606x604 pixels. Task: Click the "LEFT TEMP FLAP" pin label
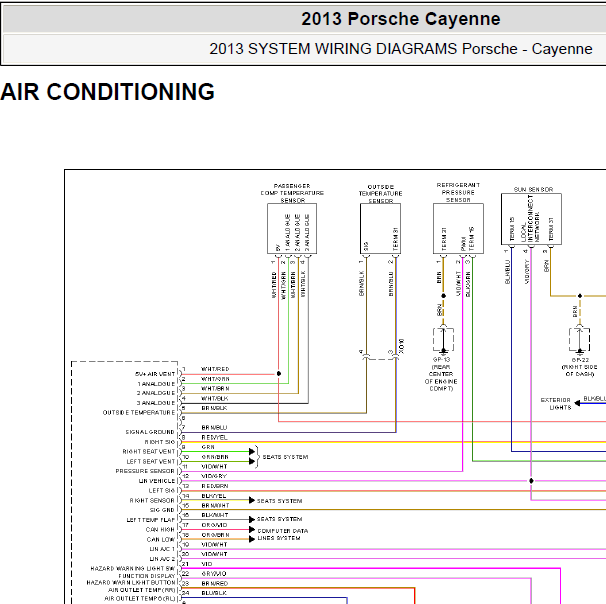151,520
